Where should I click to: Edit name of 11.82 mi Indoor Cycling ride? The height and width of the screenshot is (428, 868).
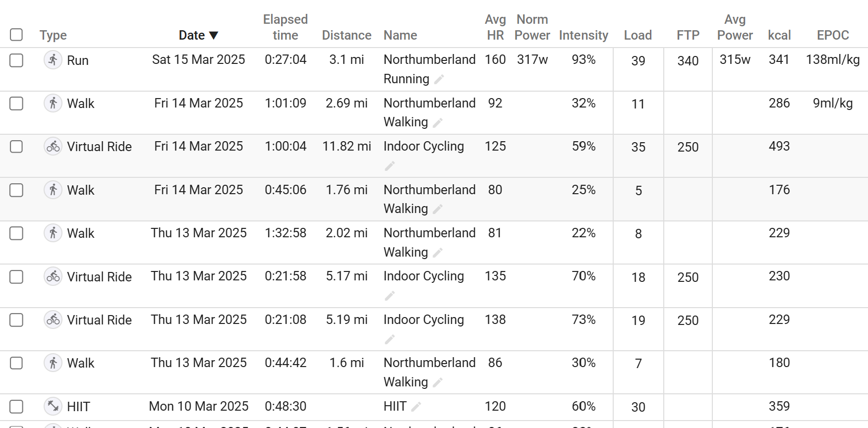(x=390, y=166)
